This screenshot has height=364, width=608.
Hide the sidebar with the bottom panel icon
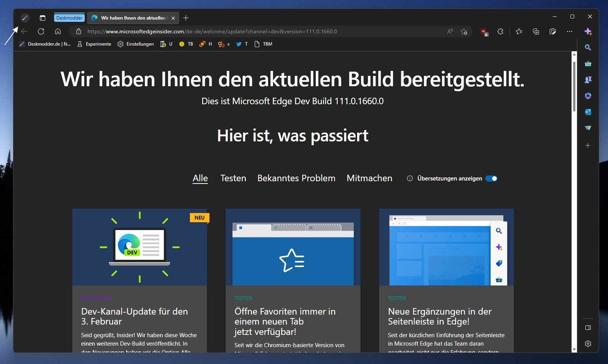point(588,328)
